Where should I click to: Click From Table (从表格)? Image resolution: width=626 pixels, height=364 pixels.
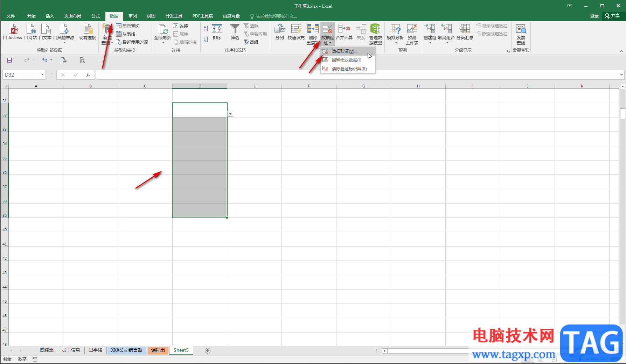point(126,34)
